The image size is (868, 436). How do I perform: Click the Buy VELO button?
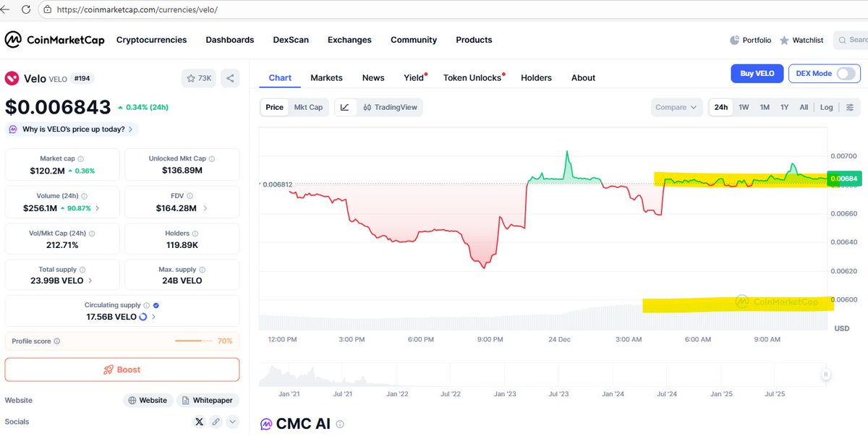[x=757, y=73]
